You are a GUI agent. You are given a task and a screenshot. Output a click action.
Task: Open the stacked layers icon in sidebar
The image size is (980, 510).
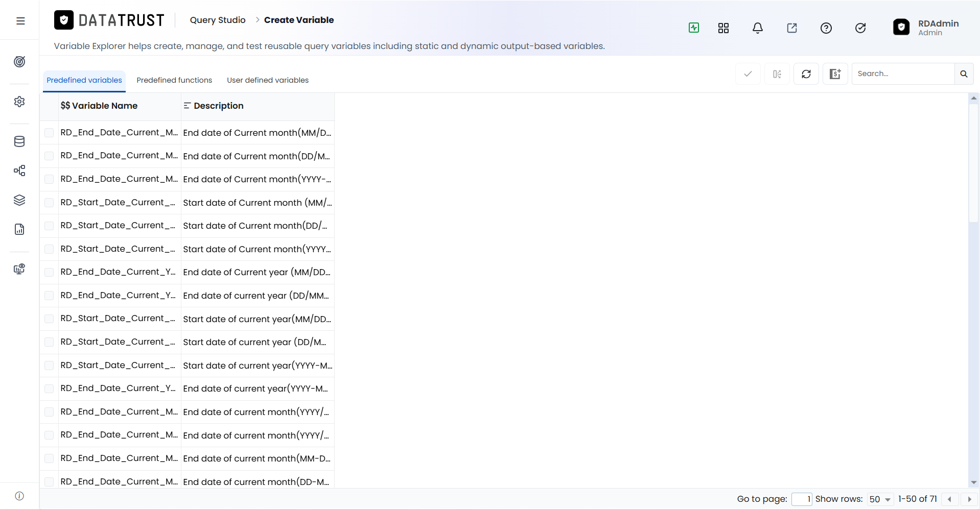coord(19,200)
